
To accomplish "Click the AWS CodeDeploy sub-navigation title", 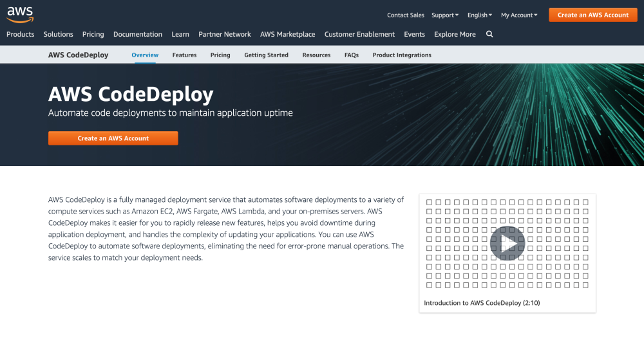I will click(x=78, y=55).
